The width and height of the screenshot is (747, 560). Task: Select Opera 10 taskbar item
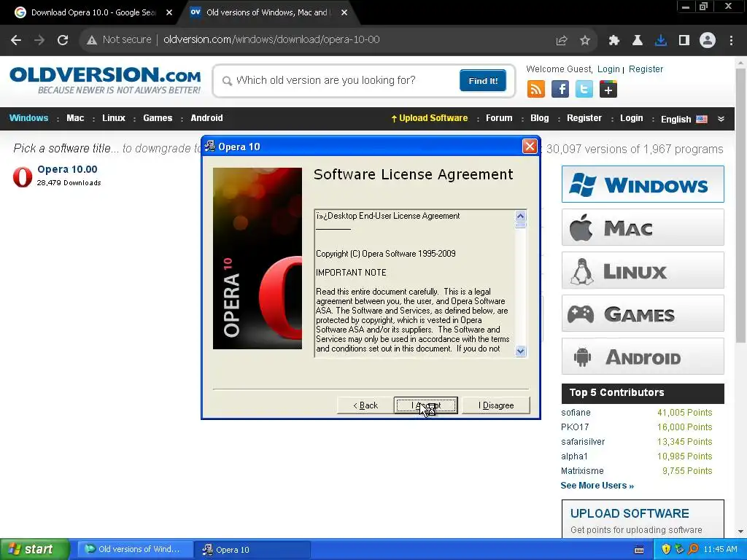(x=252, y=550)
